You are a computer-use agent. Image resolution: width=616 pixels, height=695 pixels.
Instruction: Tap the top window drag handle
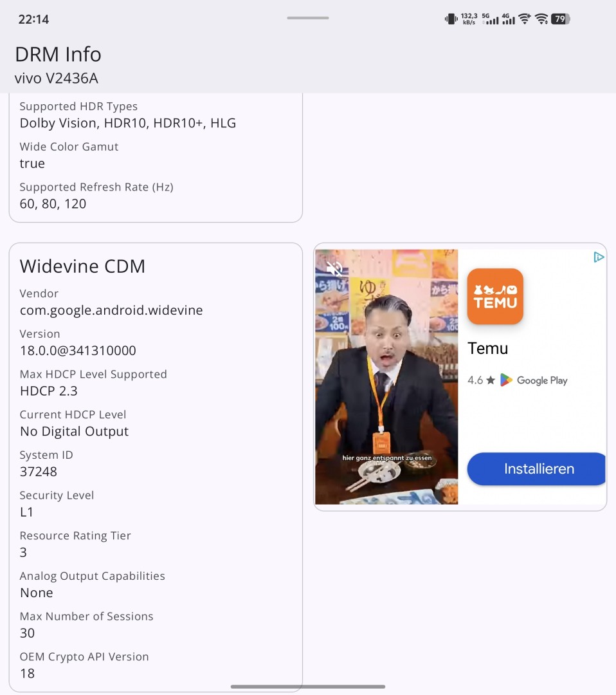point(307,18)
